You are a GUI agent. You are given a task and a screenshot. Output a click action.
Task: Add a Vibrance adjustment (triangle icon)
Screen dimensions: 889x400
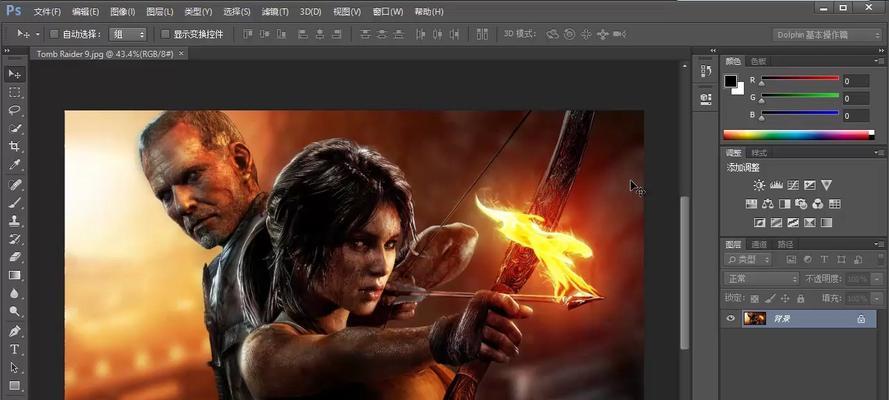click(826, 185)
